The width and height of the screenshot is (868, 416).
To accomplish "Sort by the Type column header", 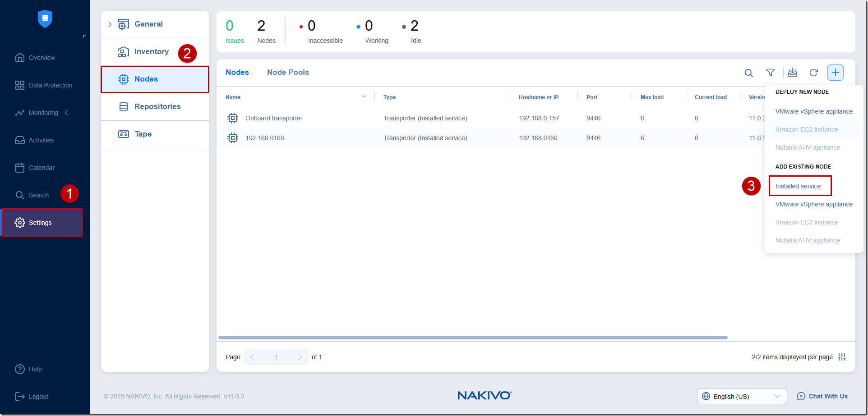I will coord(390,97).
